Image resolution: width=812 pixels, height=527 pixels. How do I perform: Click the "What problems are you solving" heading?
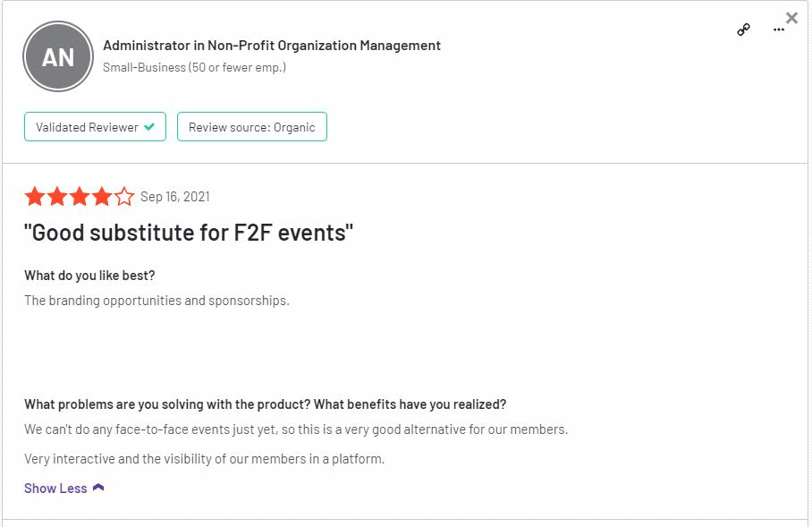(265, 404)
